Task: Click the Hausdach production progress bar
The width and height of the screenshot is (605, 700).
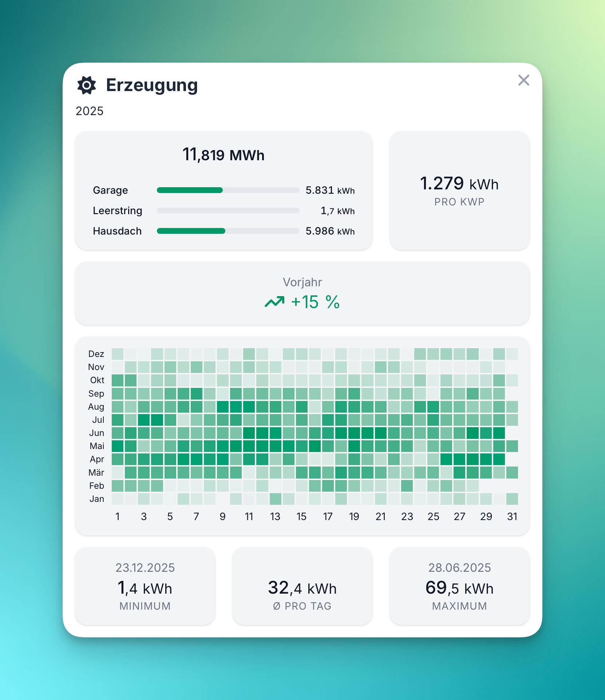Action: (228, 231)
